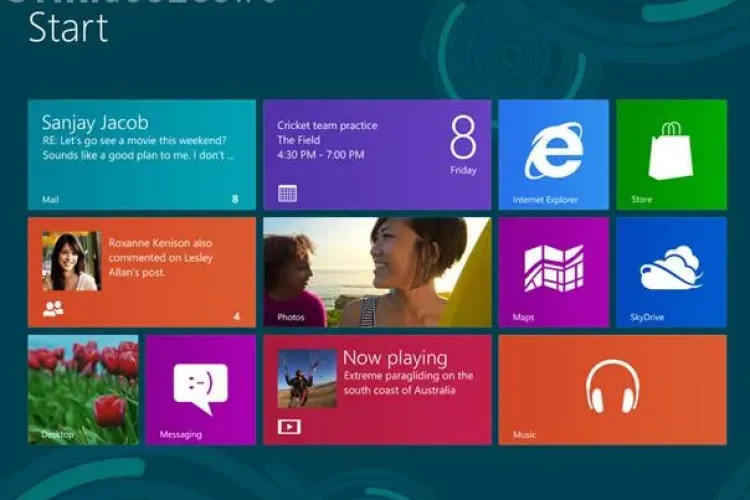Open Roxanne Kenison's profile photo
The height and width of the screenshot is (500, 750).
pyautogui.click(x=72, y=261)
